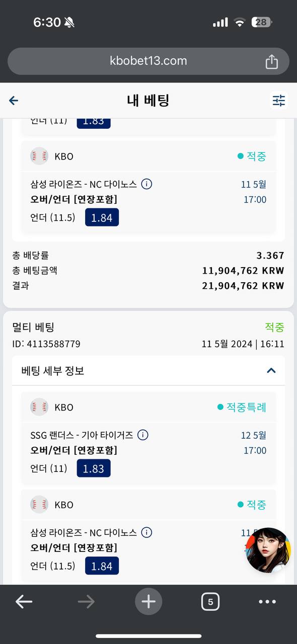Viewport: 297px width, 644px height.
Task: Tap the kbobet13.com address field
Action: [148, 61]
